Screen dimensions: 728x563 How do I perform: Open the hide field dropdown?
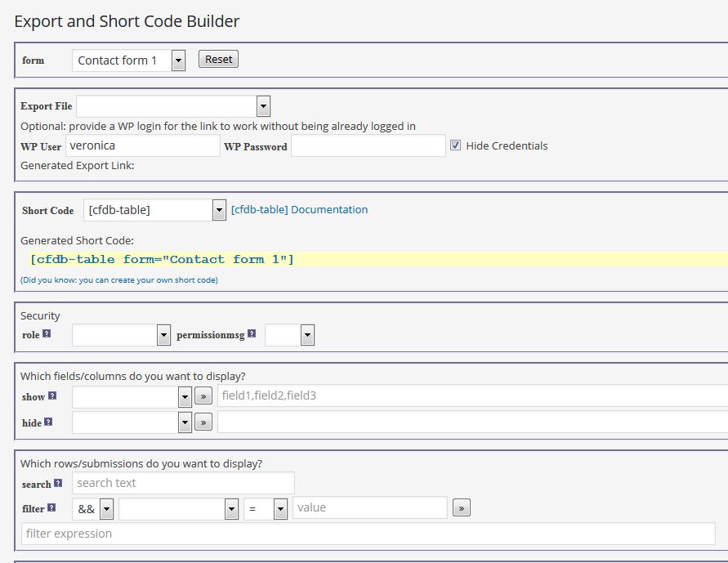pyautogui.click(x=132, y=422)
